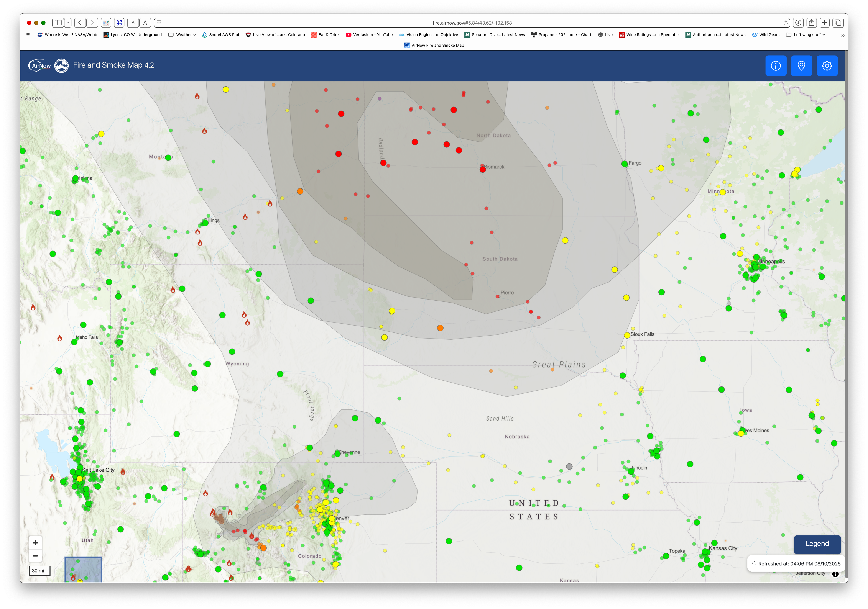
Task: Click the red sensor at Bismarck
Action: [x=483, y=170]
